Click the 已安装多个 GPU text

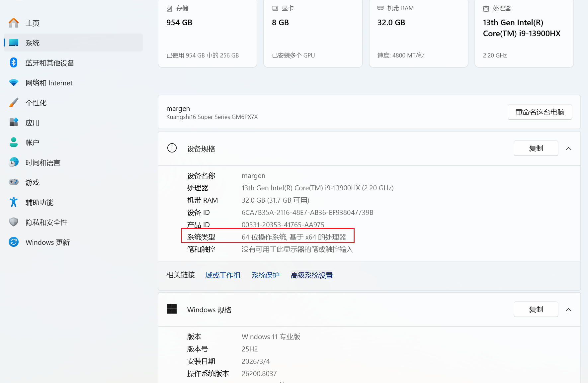[293, 55]
